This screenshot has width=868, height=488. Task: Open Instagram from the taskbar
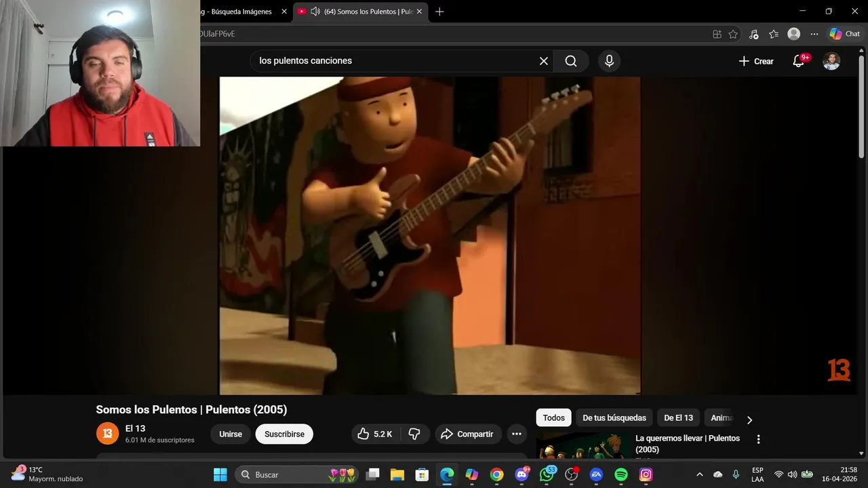pos(646,474)
